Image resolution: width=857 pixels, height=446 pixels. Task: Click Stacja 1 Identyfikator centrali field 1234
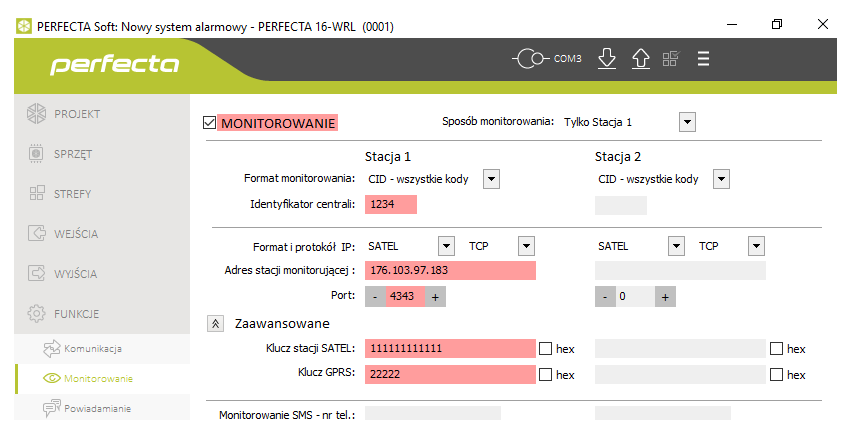pos(391,204)
